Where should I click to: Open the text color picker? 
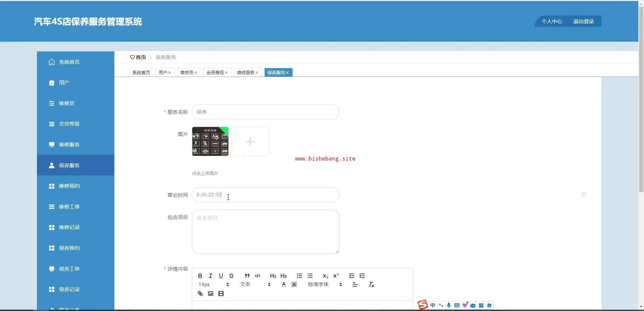pos(284,284)
